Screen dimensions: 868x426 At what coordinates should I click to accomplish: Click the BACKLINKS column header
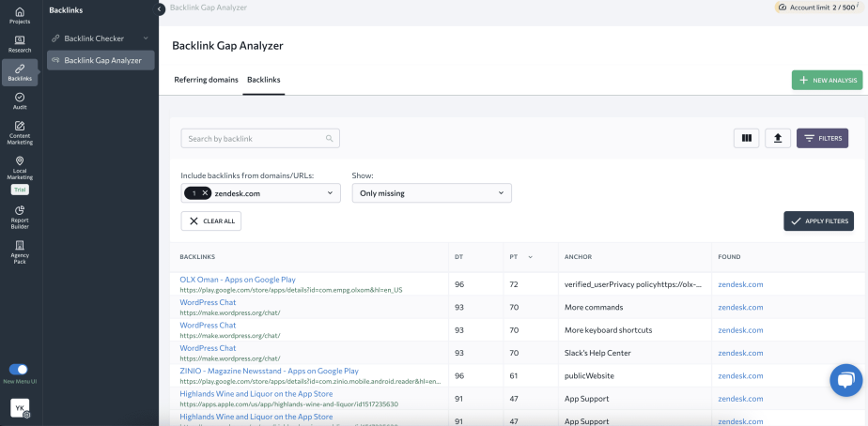[197, 257]
